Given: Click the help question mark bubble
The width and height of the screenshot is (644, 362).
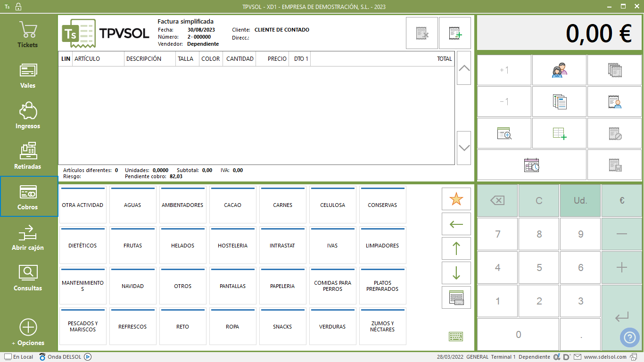Looking at the screenshot, I should coord(629,337).
